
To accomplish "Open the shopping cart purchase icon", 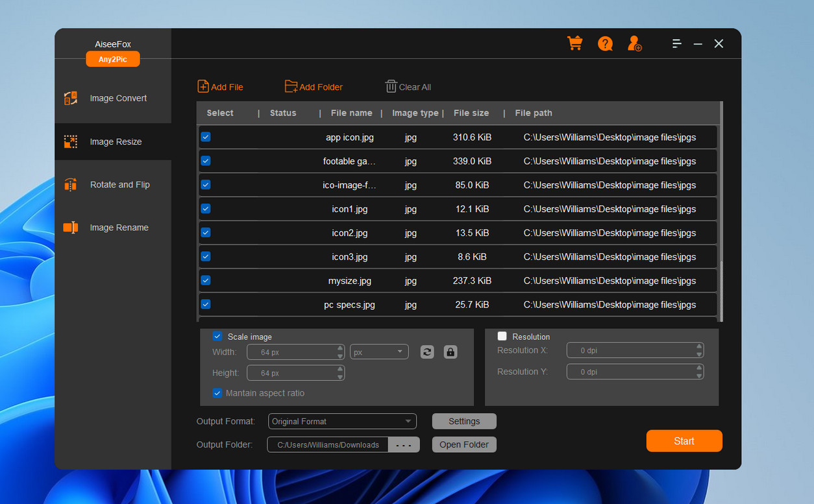I will click(x=574, y=43).
